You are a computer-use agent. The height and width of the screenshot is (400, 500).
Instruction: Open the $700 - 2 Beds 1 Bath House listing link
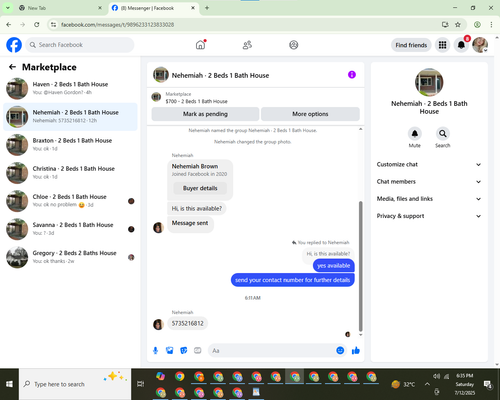(197, 101)
